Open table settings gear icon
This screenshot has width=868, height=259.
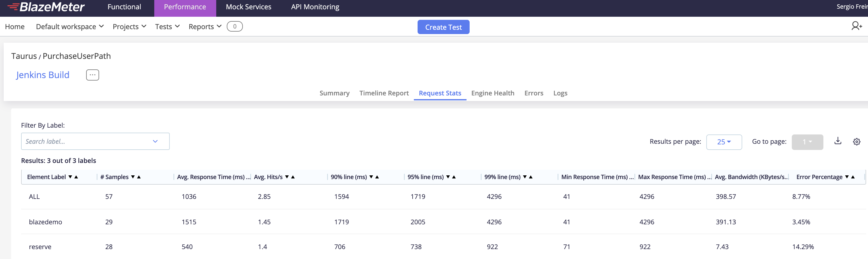tap(857, 142)
